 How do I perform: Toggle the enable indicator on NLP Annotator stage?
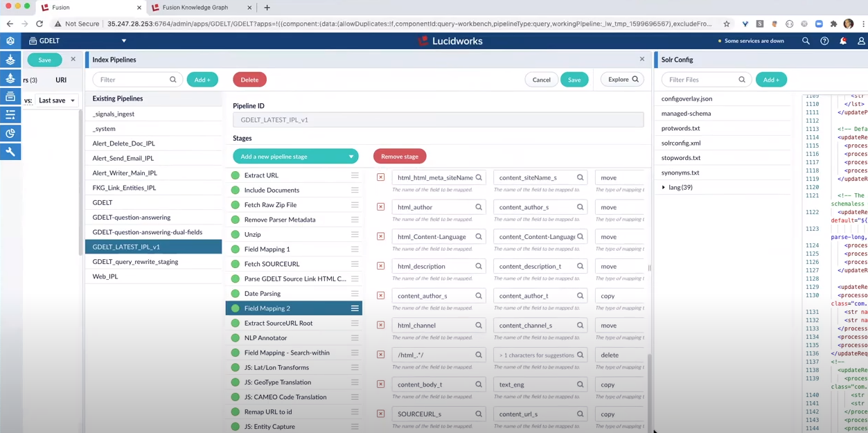[236, 337]
